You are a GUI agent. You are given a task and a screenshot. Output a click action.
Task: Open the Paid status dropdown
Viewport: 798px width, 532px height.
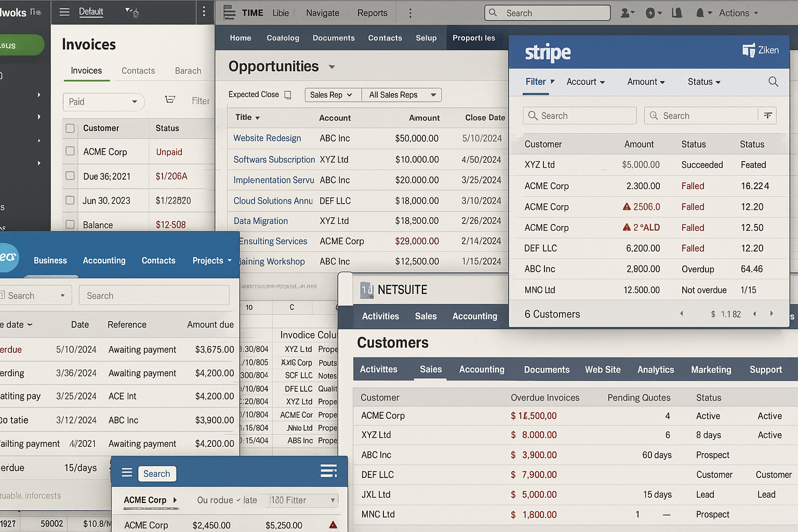pyautogui.click(x=103, y=102)
